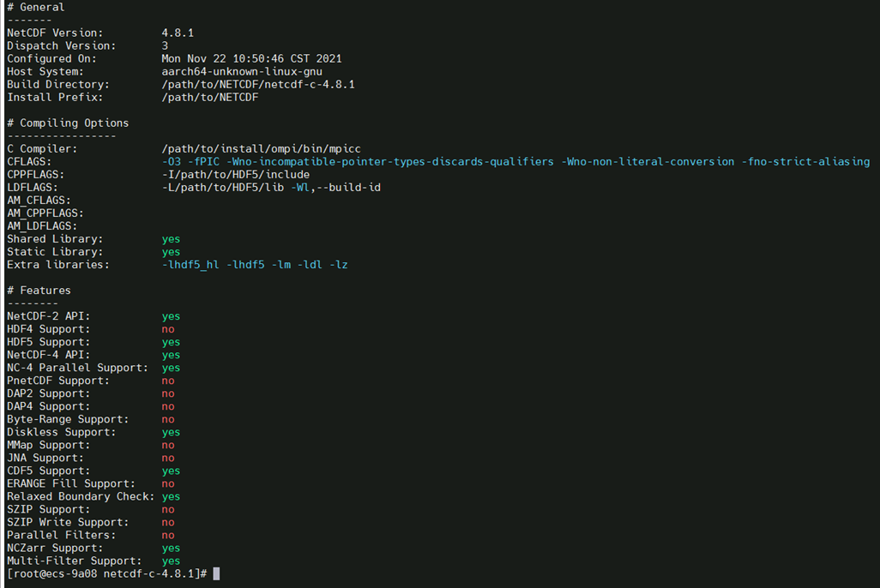The height and width of the screenshot is (588, 880).
Task: Click the DAP2 Support no value
Action: [x=168, y=393]
